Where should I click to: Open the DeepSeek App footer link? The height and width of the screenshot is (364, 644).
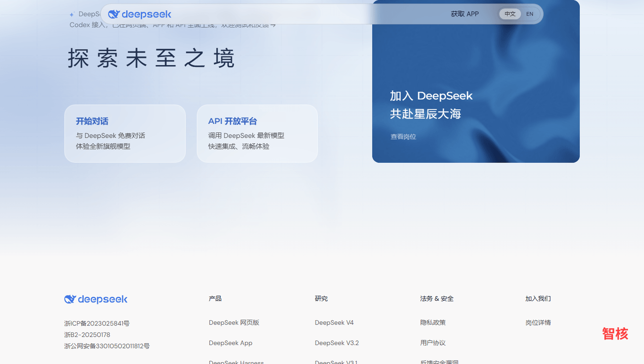click(231, 343)
